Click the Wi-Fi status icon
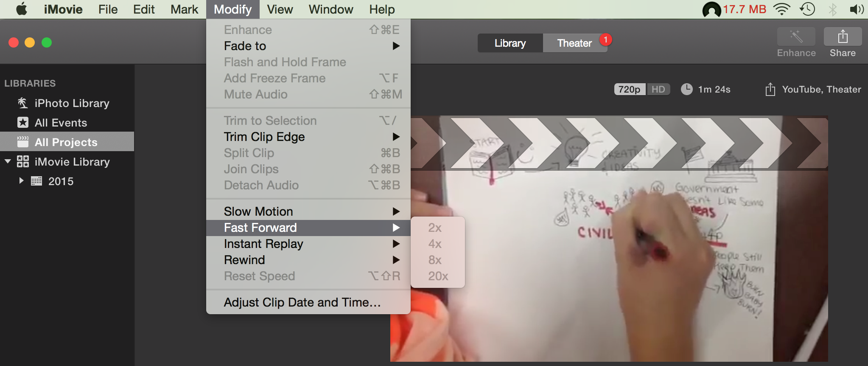Image resolution: width=868 pixels, height=366 pixels. click(x=781, y=9)
